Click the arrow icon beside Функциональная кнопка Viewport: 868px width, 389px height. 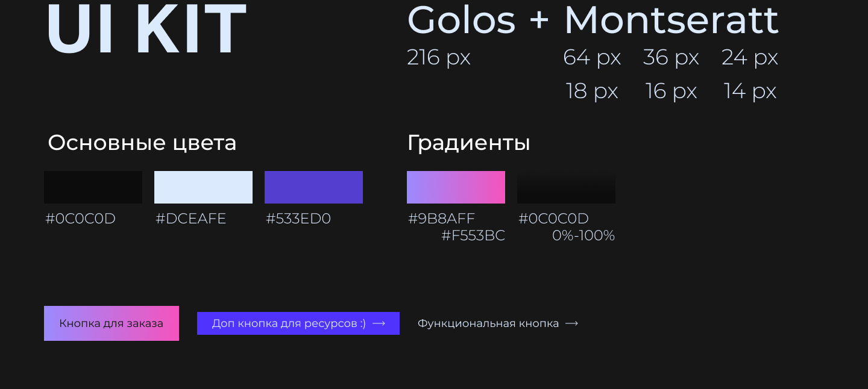tap(571, 323)
